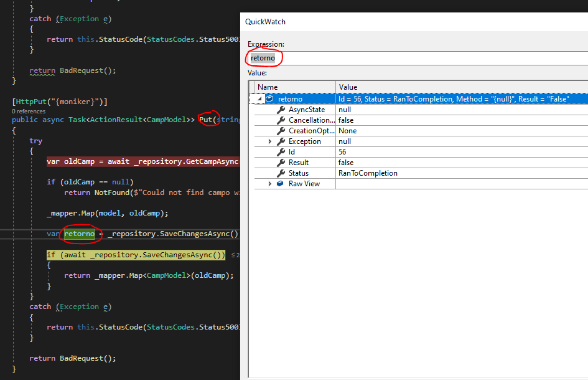Click the 'try' keyword in Put method

(x=36, y=141)
